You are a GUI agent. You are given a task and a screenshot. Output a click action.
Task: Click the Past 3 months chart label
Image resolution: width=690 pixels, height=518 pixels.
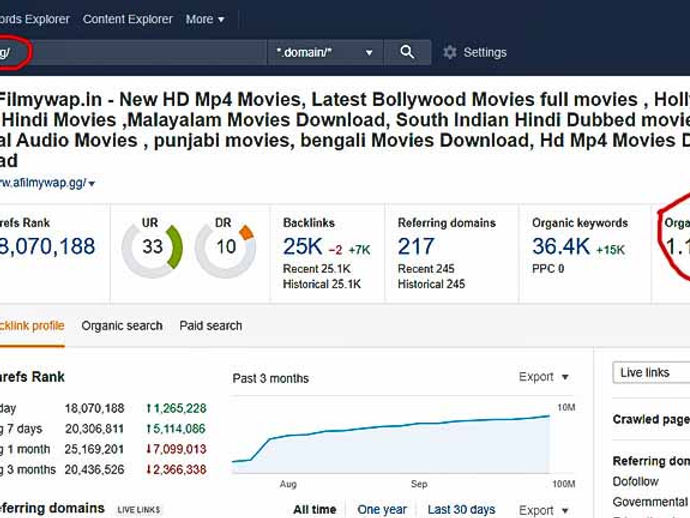[271, 378]
